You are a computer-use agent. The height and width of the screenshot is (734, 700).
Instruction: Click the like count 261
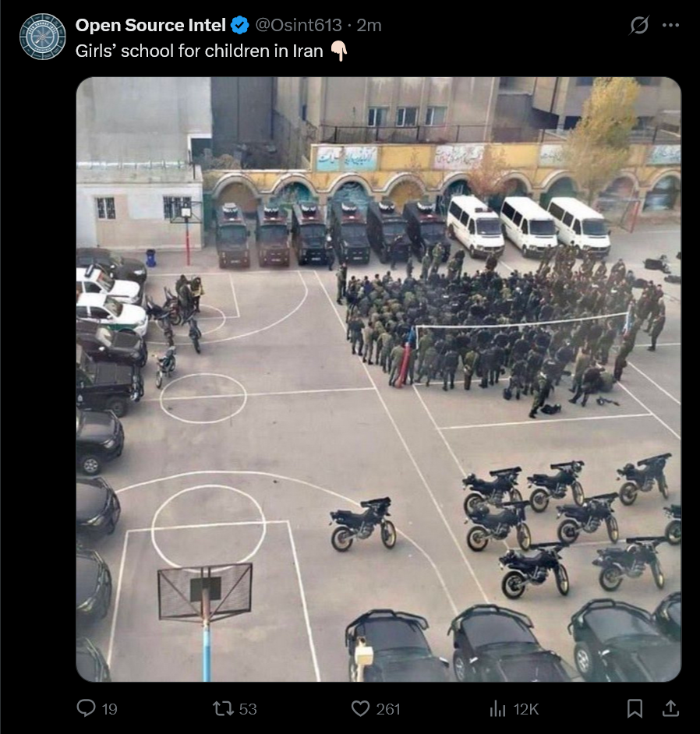pos(388,709)
